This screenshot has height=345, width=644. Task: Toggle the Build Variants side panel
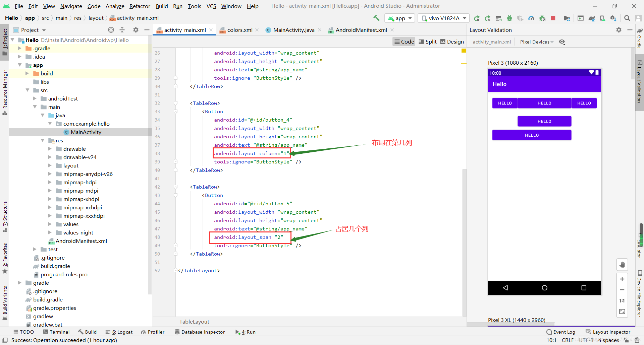(x=5, y=303)
